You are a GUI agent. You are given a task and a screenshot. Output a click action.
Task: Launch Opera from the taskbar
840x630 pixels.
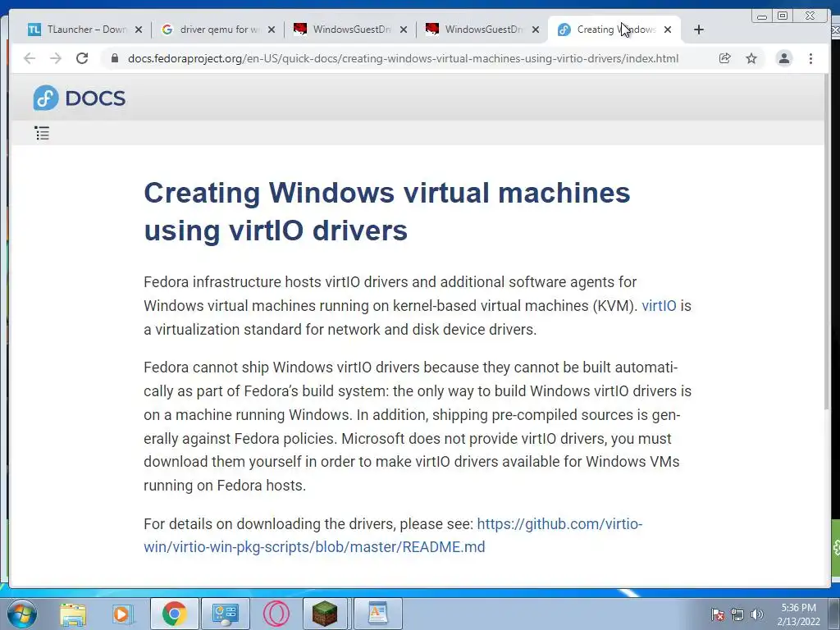(x=276, y=614)
